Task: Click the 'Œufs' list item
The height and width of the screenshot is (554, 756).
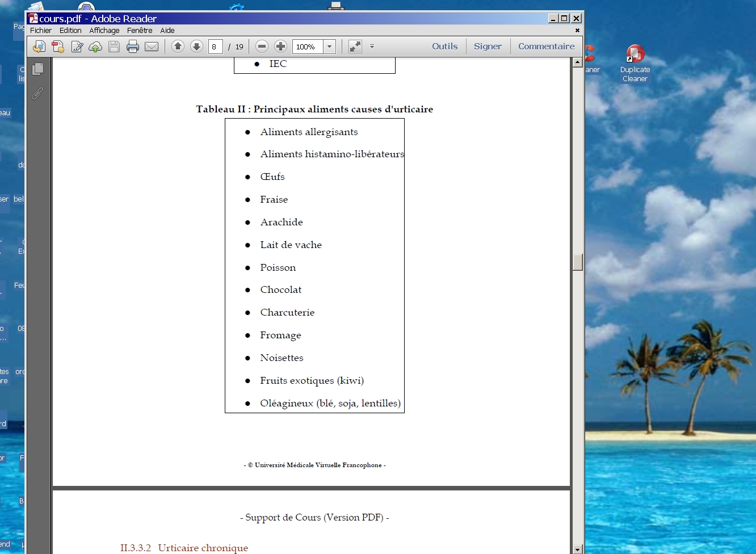Action: (272, 177)
